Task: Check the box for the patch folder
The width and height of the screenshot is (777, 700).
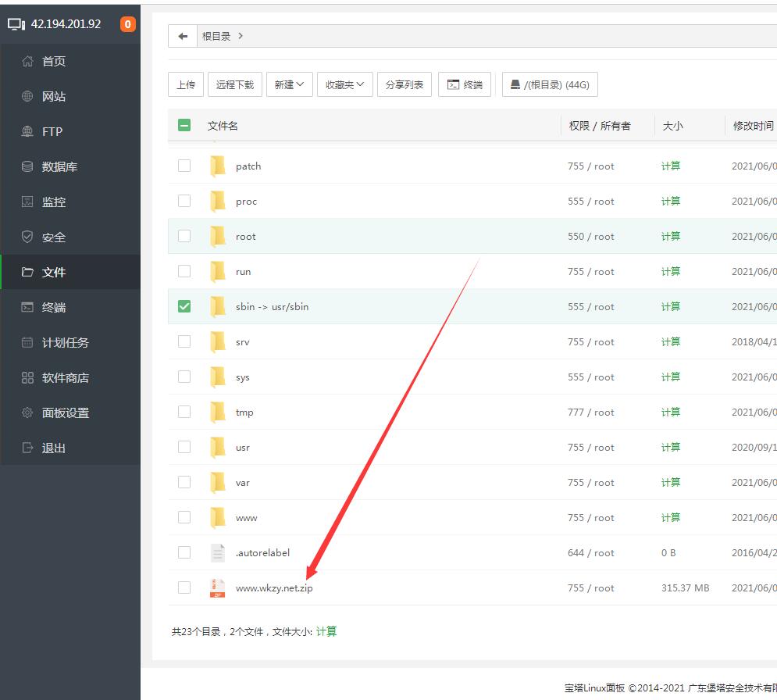Action: pos(184,166)
